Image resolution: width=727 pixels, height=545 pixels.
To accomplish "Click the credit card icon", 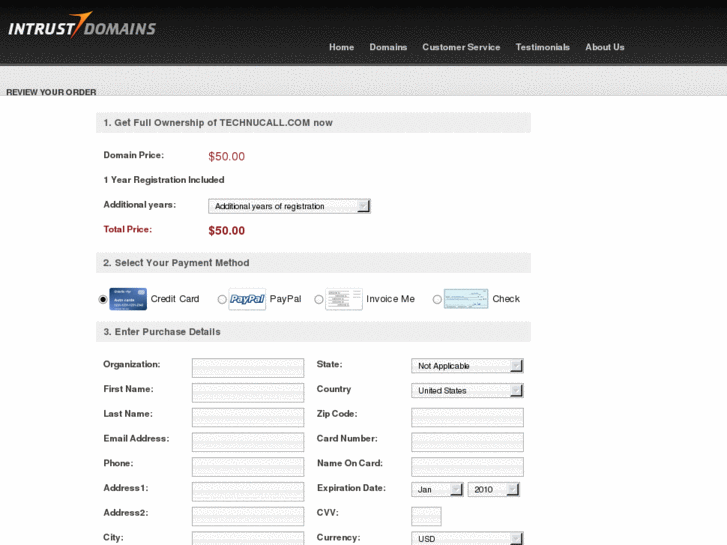I will [x=128, y=299].
